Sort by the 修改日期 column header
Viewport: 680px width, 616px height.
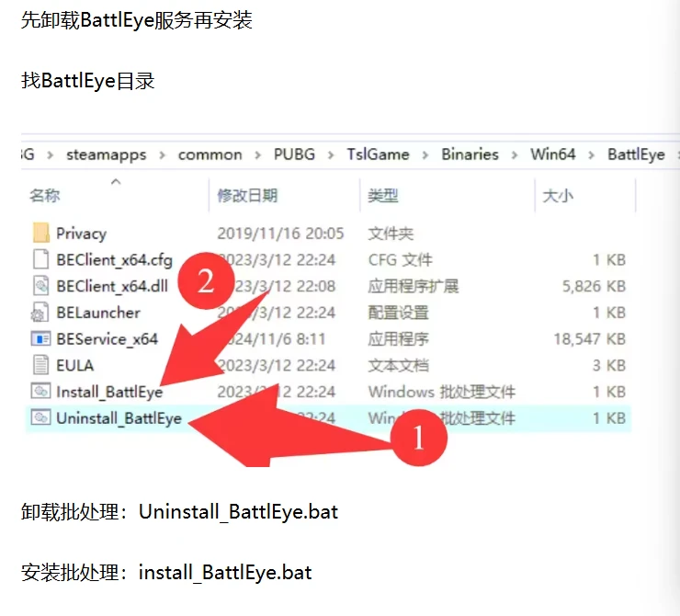pos(247,195)
